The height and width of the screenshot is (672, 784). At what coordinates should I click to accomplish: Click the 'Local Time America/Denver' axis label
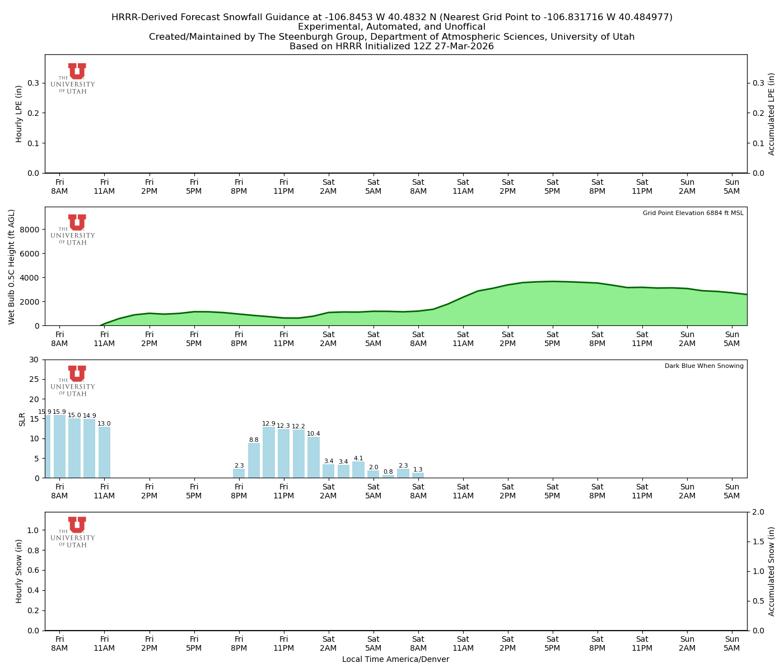[x=395, y=659]
